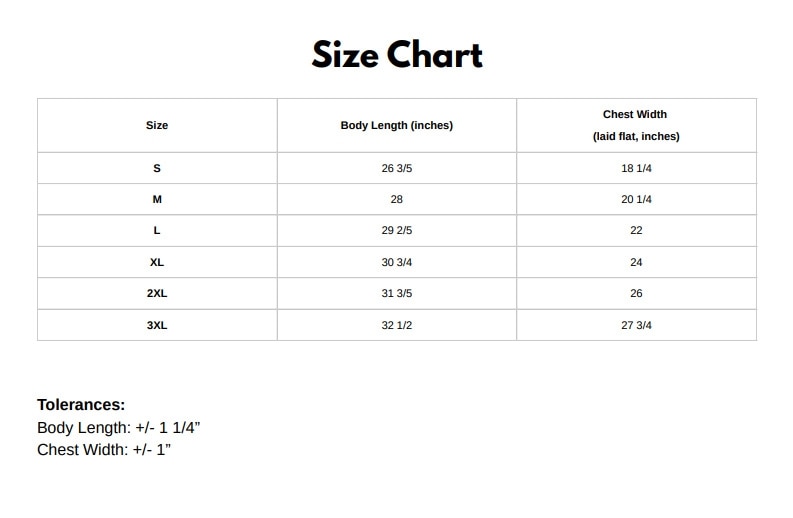Select the body length cell reading 28

click(x=397, y=199)
